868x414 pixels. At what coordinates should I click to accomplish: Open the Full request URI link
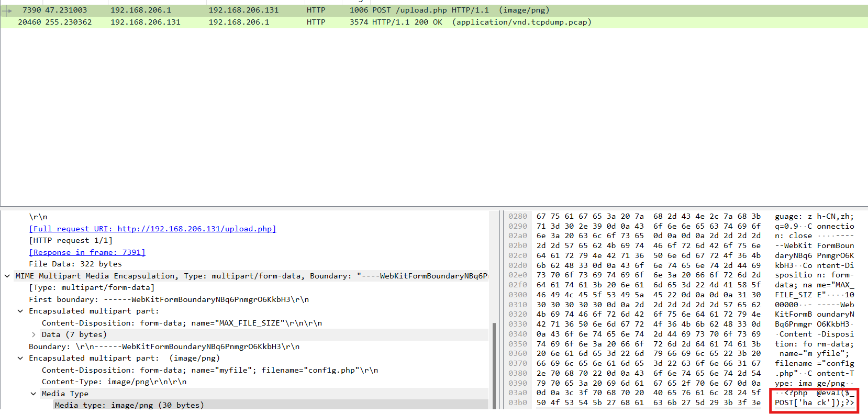click(152, 229)
